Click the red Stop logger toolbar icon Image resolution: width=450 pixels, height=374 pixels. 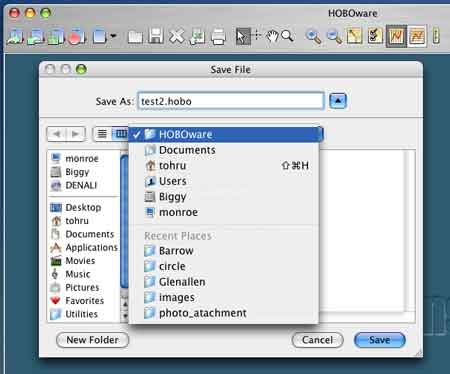[76, 36]
